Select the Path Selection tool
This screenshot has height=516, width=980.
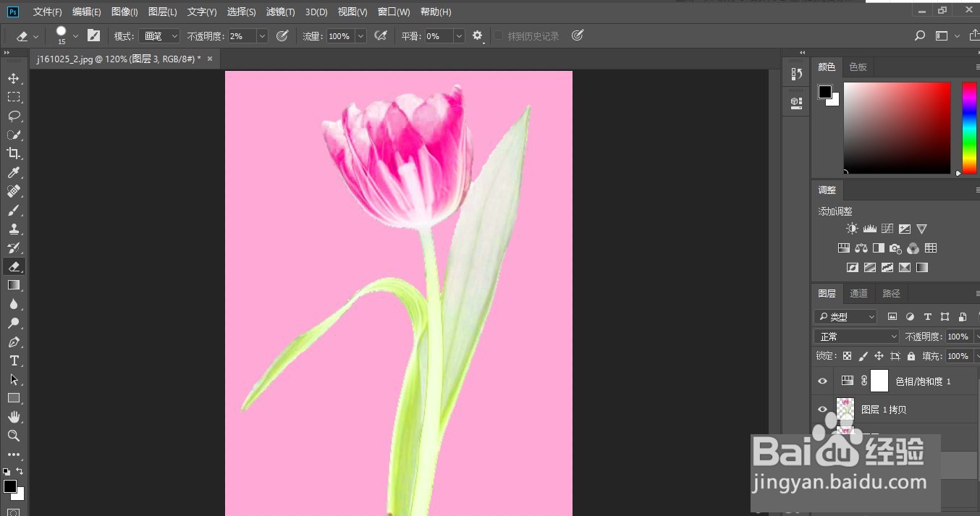(14, 379)
